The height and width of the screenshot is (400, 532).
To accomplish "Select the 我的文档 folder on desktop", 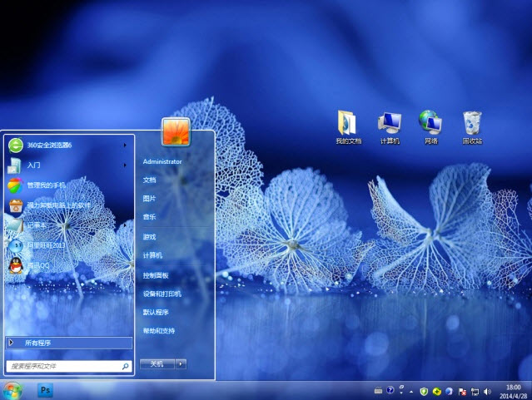I will tap(348, 125).
